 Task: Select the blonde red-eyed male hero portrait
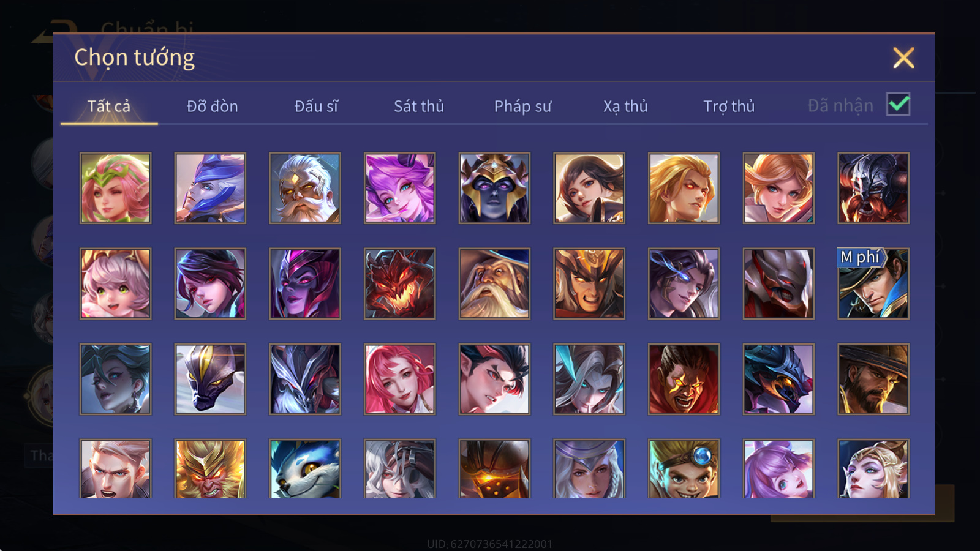684,188
